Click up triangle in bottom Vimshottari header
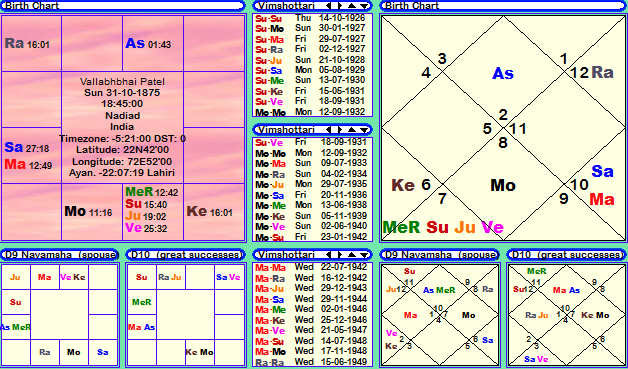 (x=352, y=255)
